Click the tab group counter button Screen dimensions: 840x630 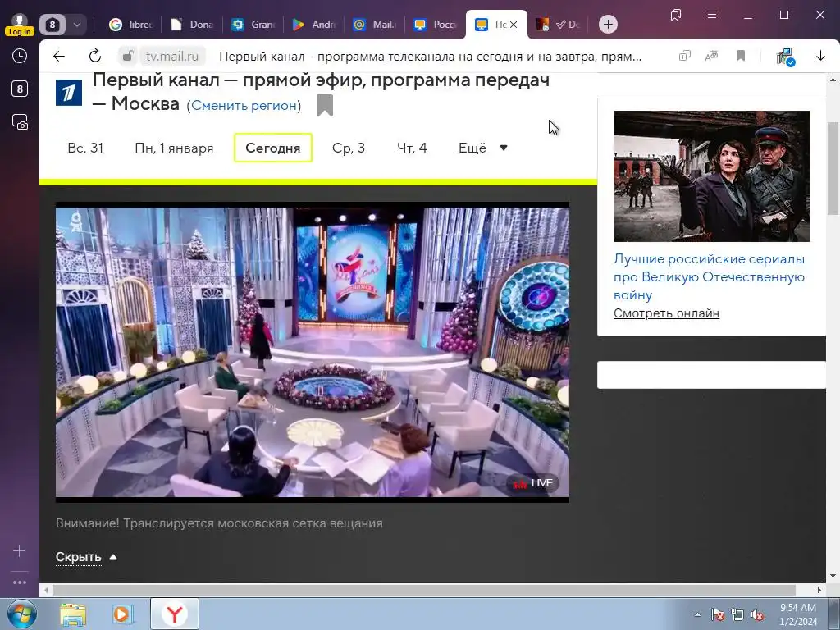[x=52, y=24]
